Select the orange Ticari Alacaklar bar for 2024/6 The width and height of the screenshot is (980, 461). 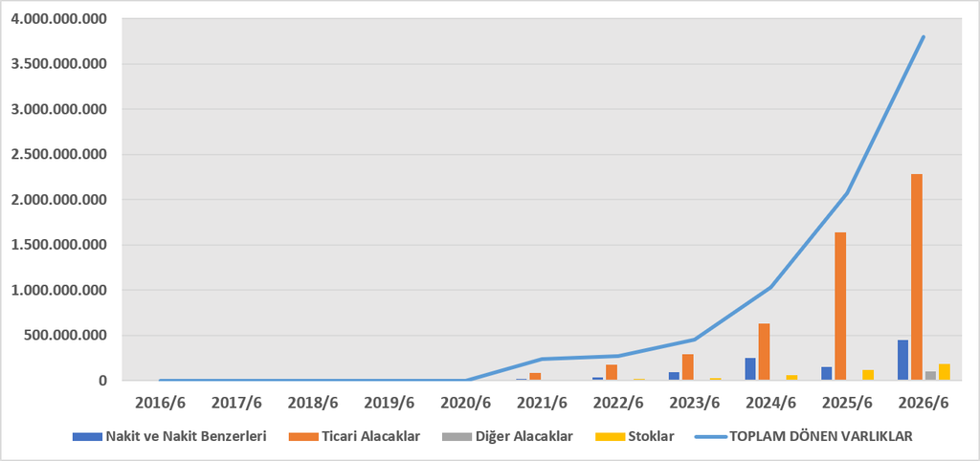[764, 352]
